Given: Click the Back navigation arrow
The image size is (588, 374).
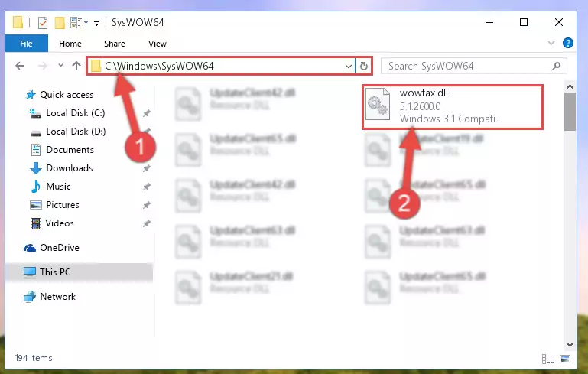Looking at the screenshot, I should (x=20, y=66).
